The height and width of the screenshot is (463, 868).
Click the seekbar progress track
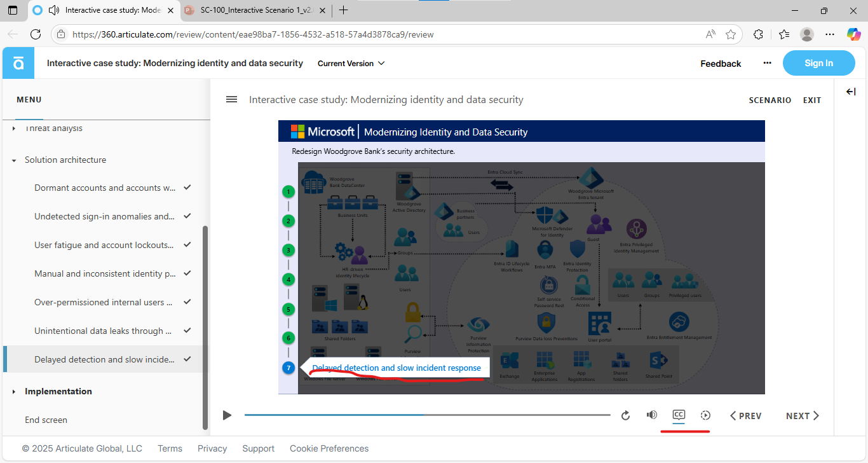(427, 415)
